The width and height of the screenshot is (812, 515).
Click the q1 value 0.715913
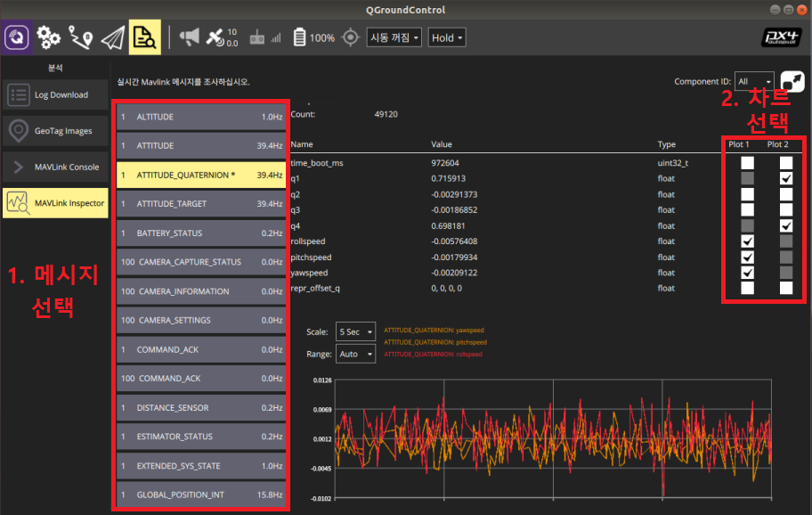[x=449, y=178]
